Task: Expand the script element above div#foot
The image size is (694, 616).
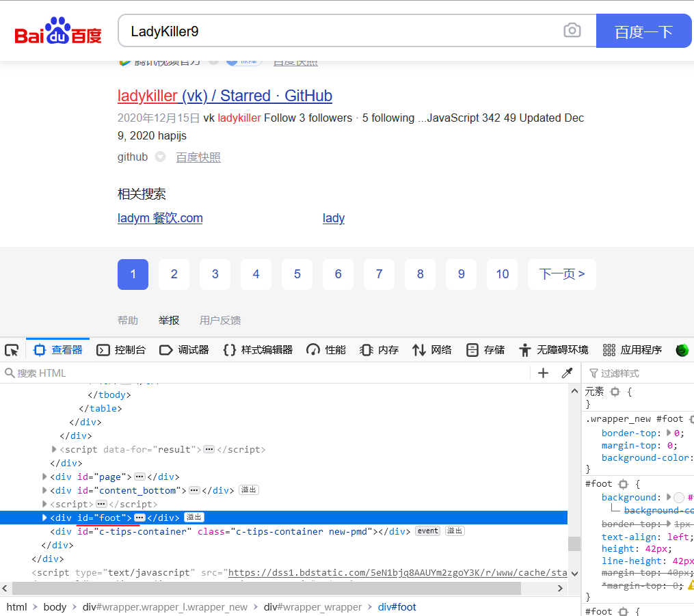Action: tap(44, 504)
